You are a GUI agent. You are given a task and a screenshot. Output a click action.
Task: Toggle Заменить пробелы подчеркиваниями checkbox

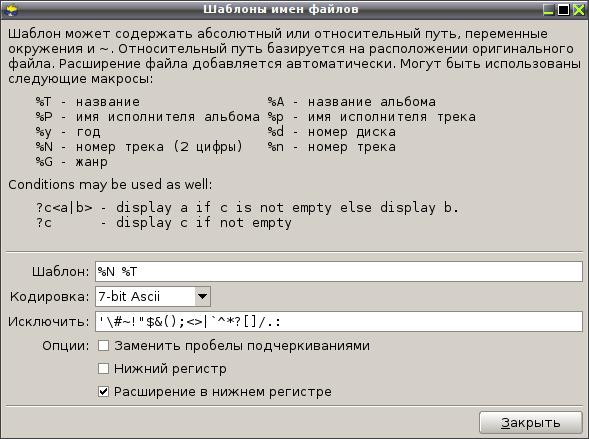pos(103,345)
